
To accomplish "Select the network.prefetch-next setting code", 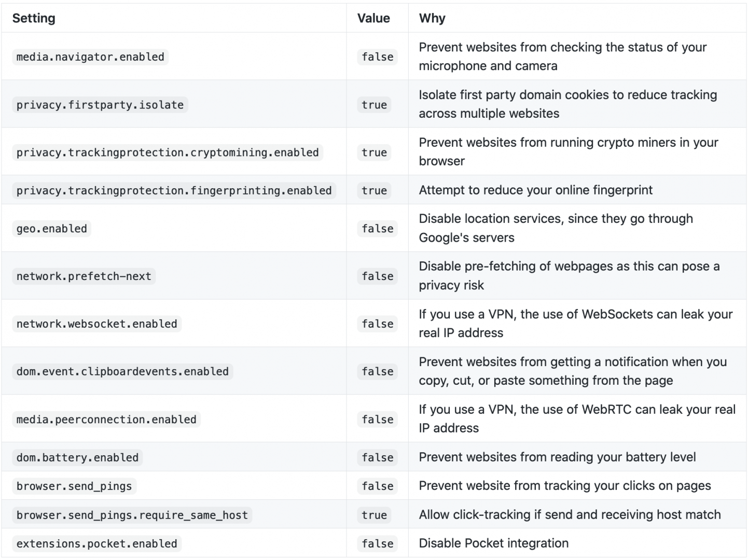I will [84, 276].
